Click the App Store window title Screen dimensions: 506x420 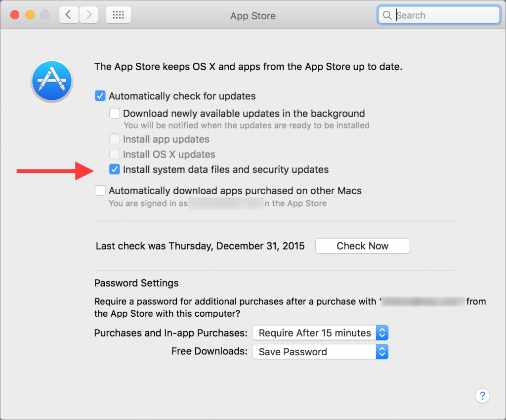click(x=253, y=16)
